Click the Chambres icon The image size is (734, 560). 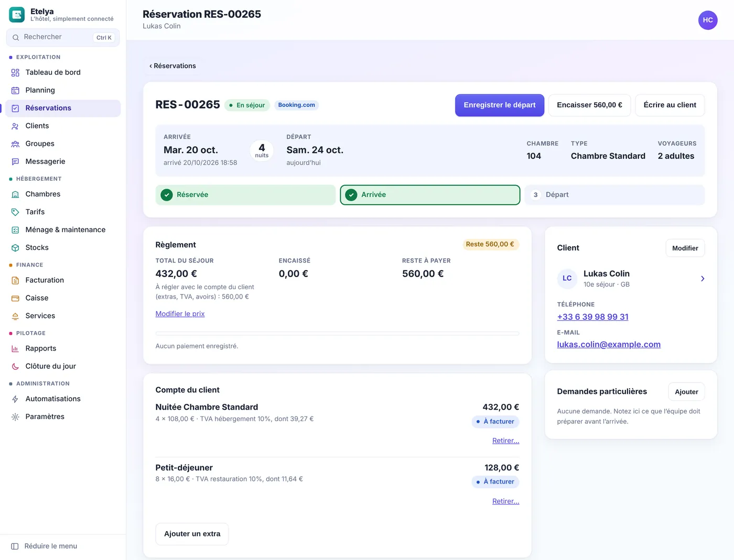pyautogui.click(x=15, y=194)
